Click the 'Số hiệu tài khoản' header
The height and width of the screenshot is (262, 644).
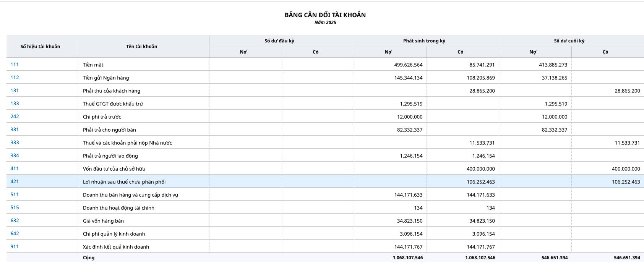(x=40, y=47)
